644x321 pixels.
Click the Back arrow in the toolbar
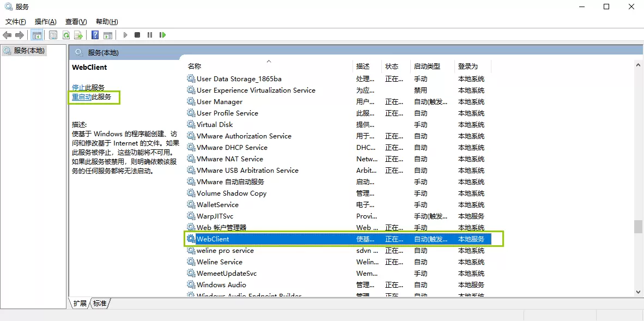click(x=7, y=35)
